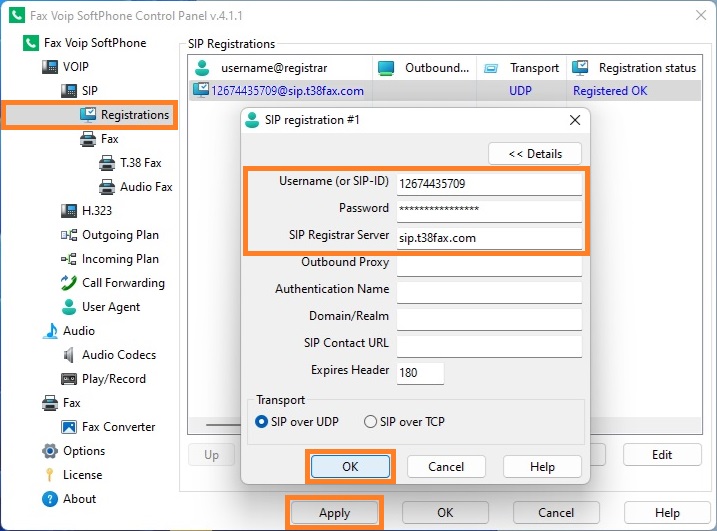Select 12674435709@sip.t38fax.com registration row
This screenshot has width=717, height=531.
(x=445, y=91)
